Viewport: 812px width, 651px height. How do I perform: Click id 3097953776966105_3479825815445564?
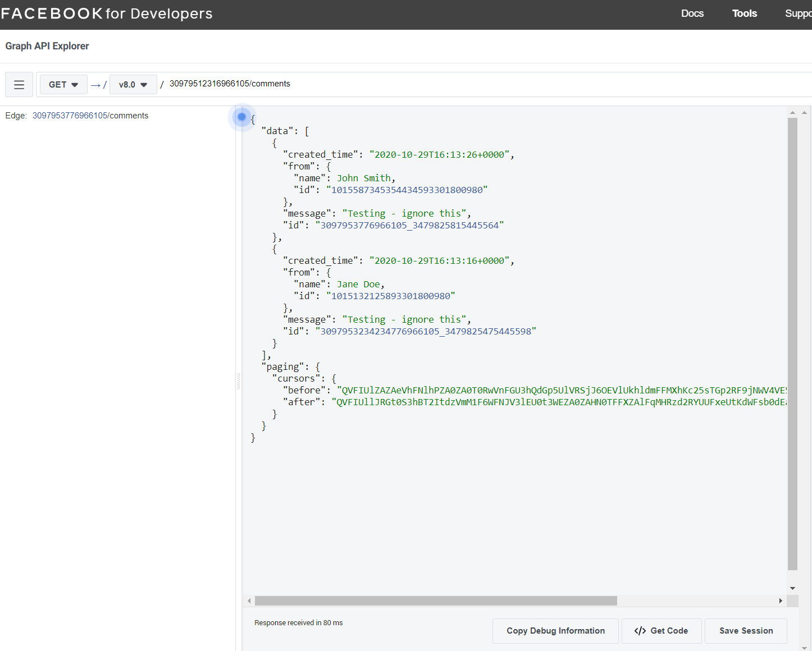coord(409,226)
